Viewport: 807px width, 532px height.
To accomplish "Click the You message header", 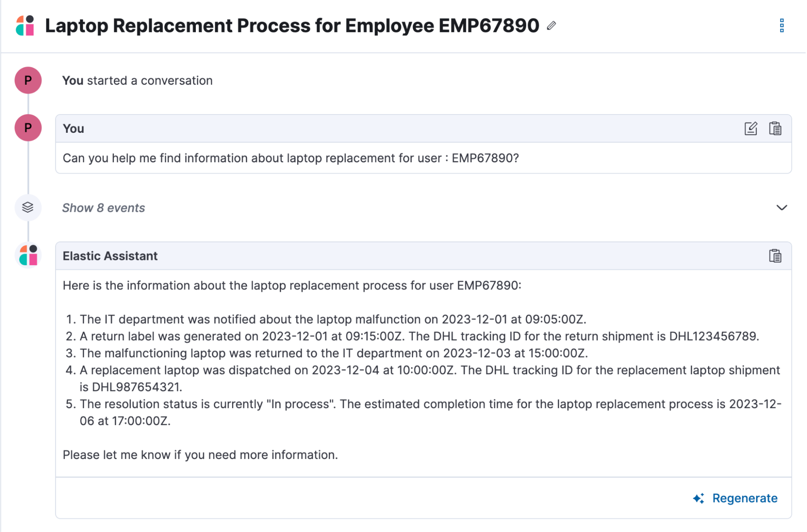I will pyautogui.click(x=423, y=128).
